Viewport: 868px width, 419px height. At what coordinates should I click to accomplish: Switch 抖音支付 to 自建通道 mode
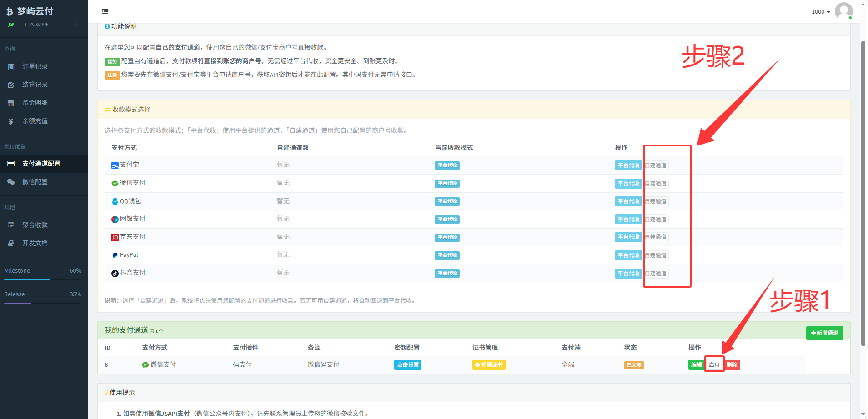click(x=656, y=274)
